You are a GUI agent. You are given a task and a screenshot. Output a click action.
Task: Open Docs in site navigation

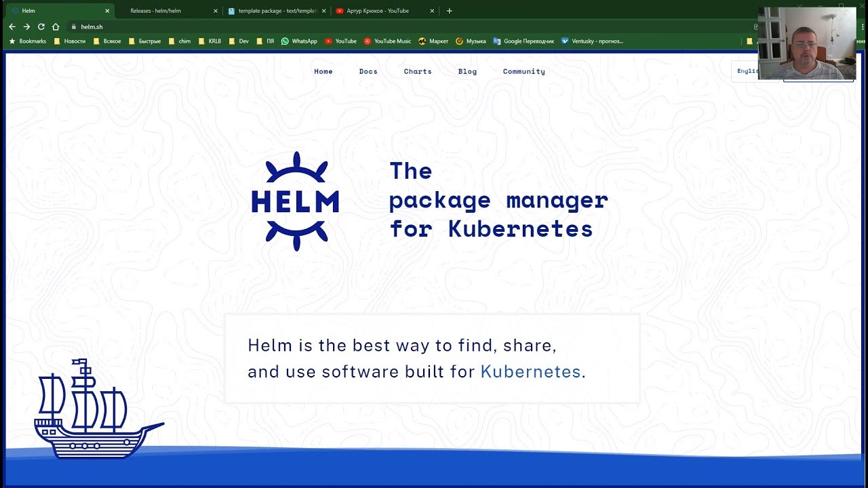pos(368,71)
